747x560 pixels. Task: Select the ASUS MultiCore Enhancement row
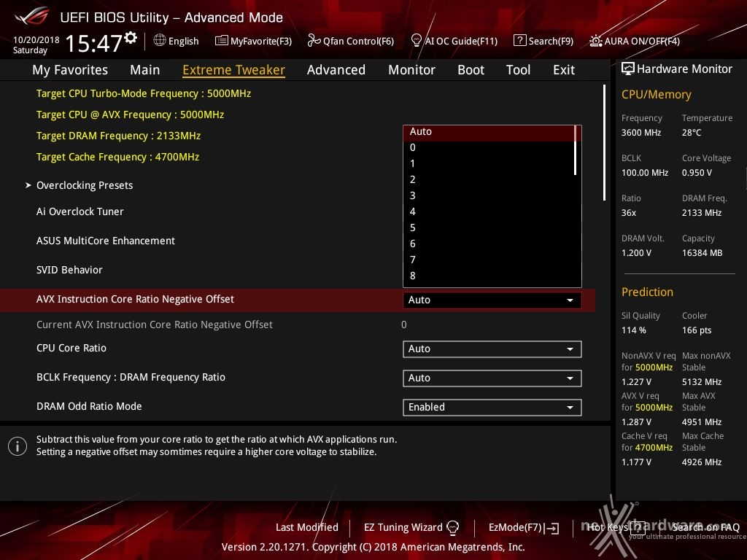click(106, 241)
